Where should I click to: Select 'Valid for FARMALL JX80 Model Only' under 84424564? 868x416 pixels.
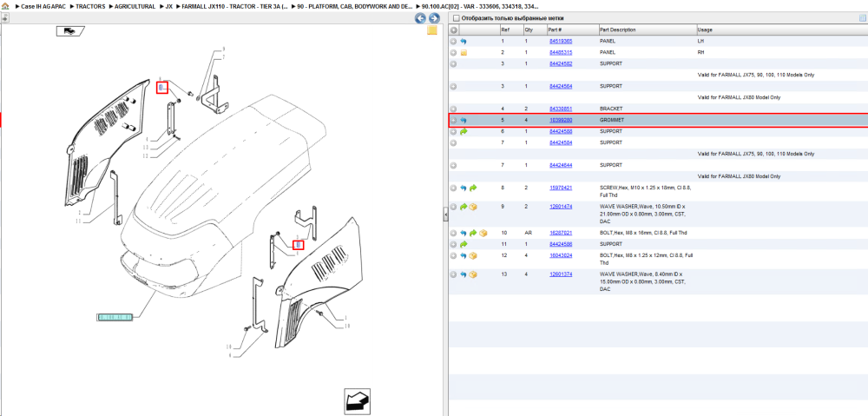tap(739, 97)
